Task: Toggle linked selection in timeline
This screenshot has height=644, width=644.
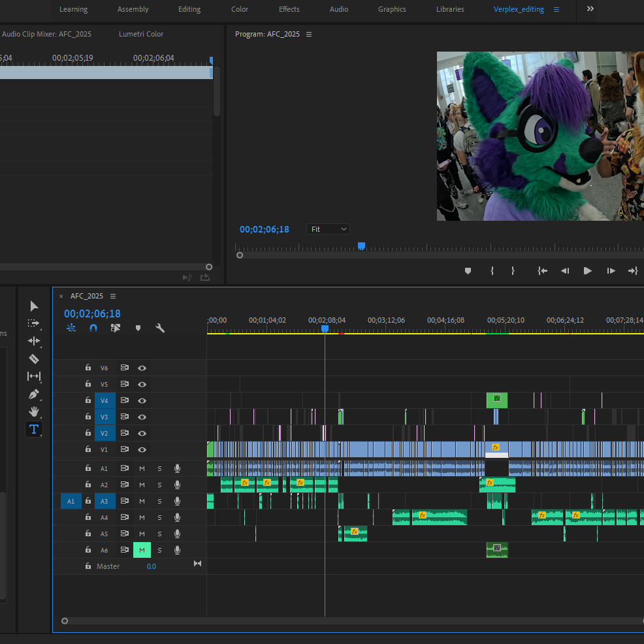Action: pyautogui.click(x=116, y=328)
